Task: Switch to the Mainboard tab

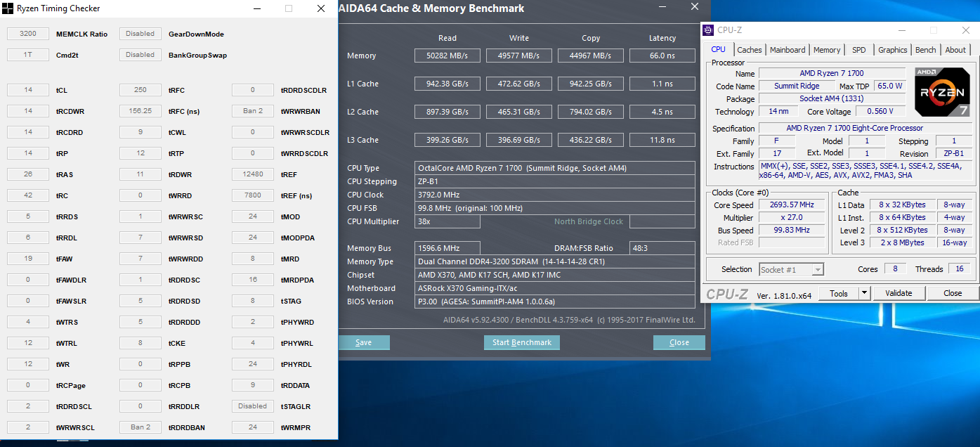Action: 788,50
